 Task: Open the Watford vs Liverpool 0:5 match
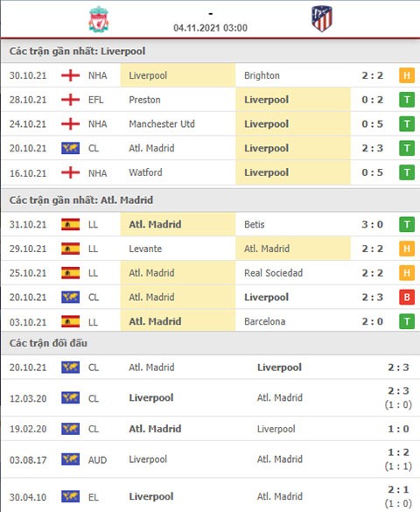[210, 172]
